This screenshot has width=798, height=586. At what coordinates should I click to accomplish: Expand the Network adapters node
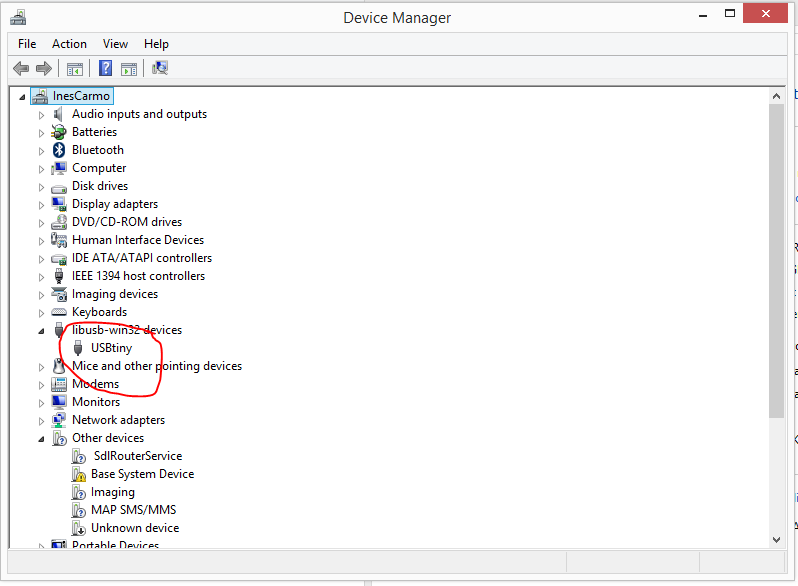(x=41, y=421)
